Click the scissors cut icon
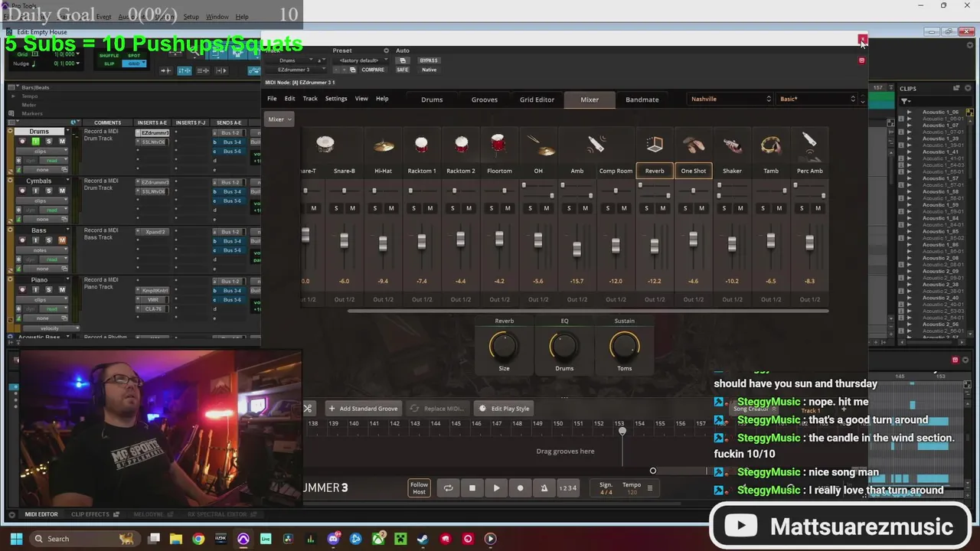This screenshot has height=551, width=980. click(x=308, y=409)
